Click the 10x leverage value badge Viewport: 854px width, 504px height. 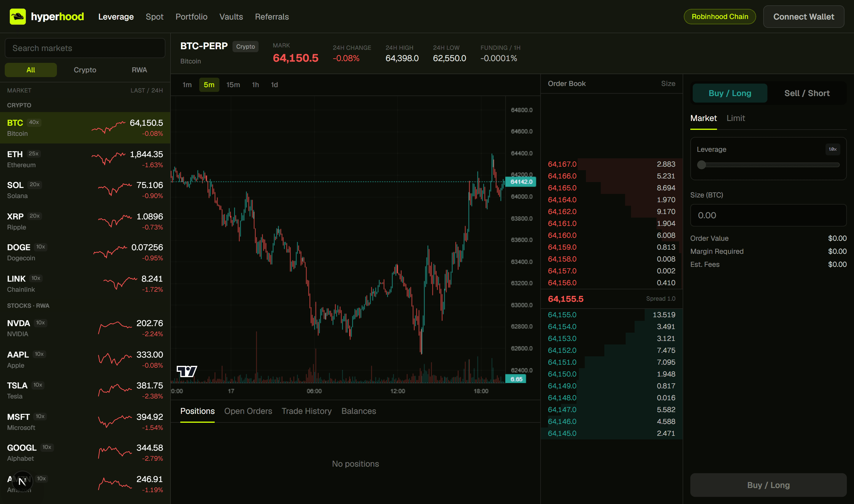point(833,149)
